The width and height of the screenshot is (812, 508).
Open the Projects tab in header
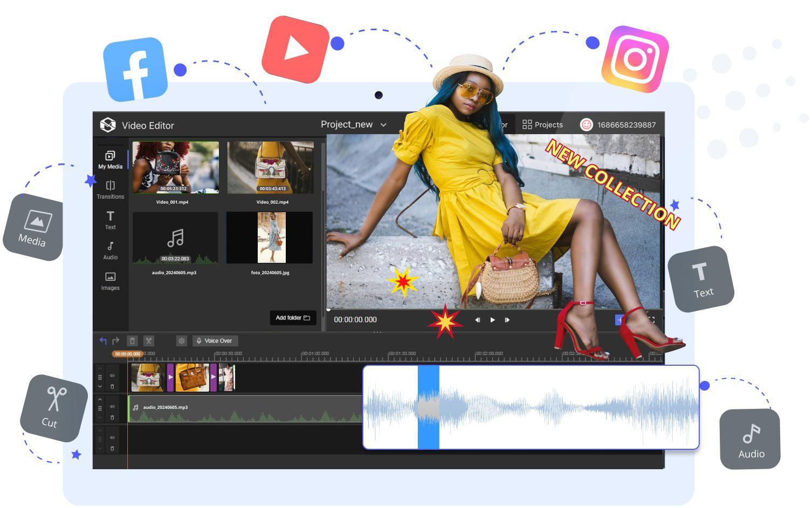[542, 124]
